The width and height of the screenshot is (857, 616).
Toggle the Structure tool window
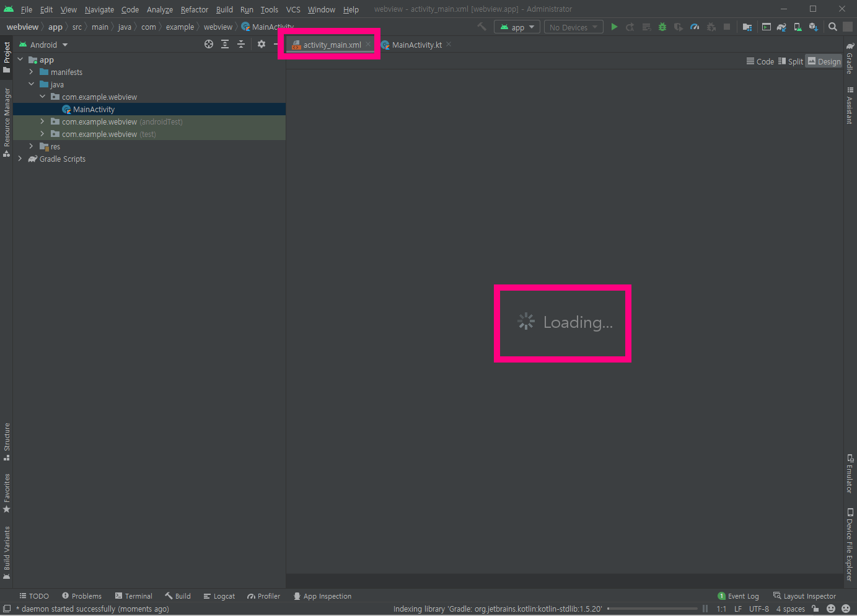pos(7,442)
